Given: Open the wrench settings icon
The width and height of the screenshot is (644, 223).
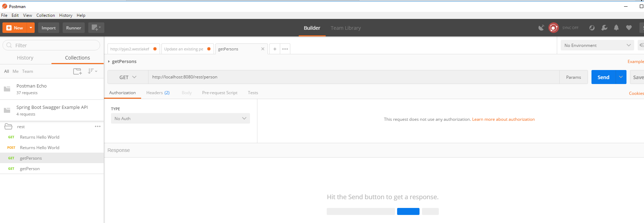Looking at the screenshot, I should pyautogui.click(x=604, y=28).
